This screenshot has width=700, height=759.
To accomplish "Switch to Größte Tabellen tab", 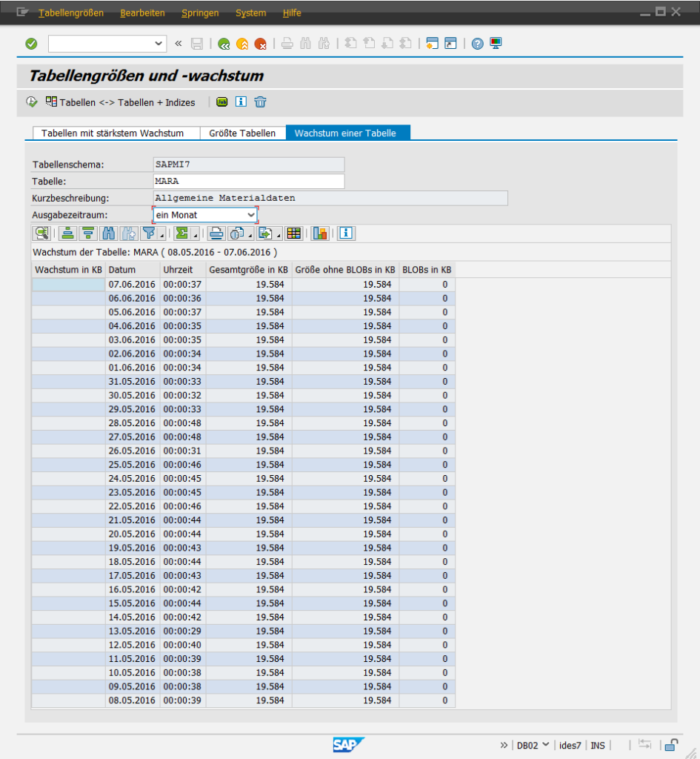I will (x=243, y=133).
